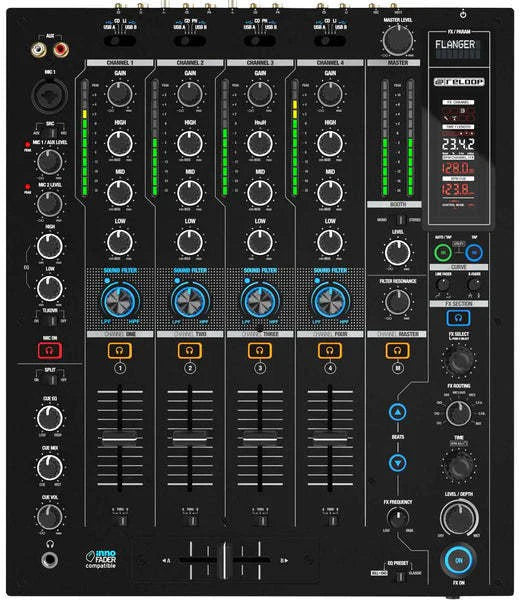Viewport: 520px width, 600px height.
Task: Toggle the Channel 1 input source switch
Action: 120,41
